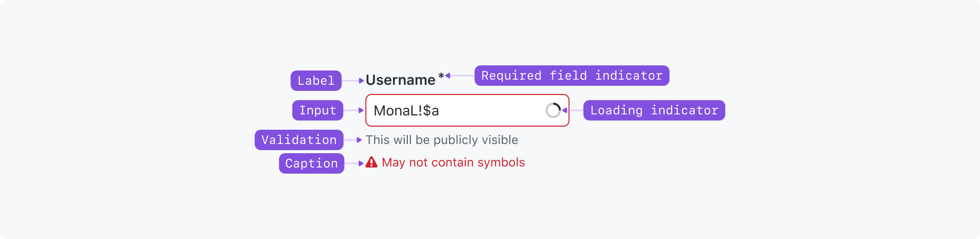Screen dimensions: 980x239
Task: Click the loading spinner inside the input
Action: coord(553,110)
